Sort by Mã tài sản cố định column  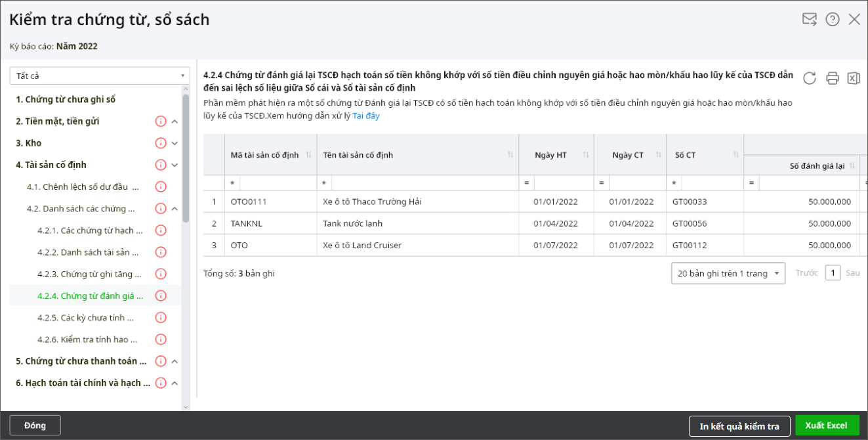pos(308,155)
